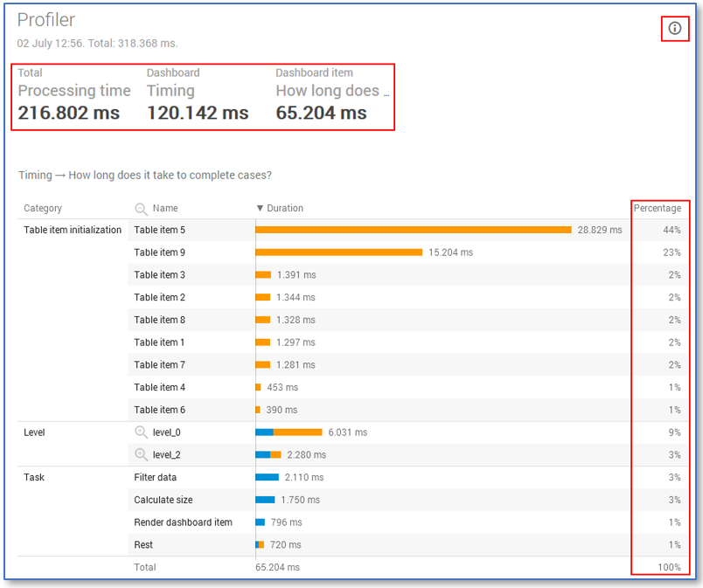This screenshot has height=588, width=703.
Task: Click the magnifier icon beside Name header
Action: (141, 209)
